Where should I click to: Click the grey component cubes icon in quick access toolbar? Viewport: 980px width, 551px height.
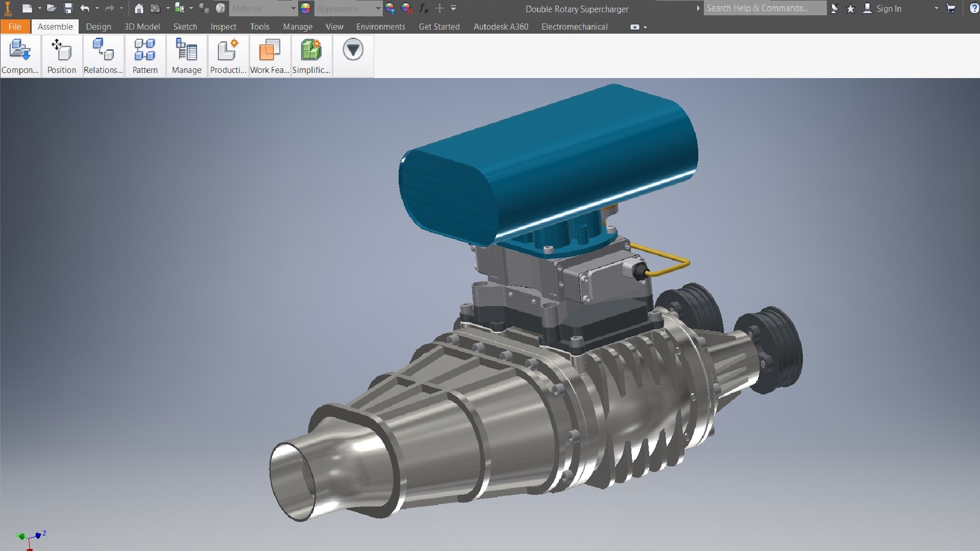point(204,8)
